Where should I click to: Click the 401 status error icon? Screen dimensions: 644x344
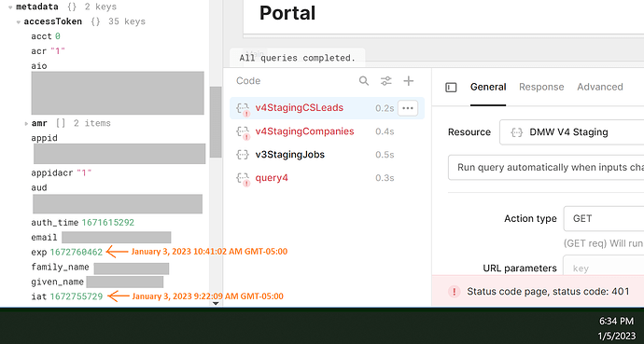454,292
